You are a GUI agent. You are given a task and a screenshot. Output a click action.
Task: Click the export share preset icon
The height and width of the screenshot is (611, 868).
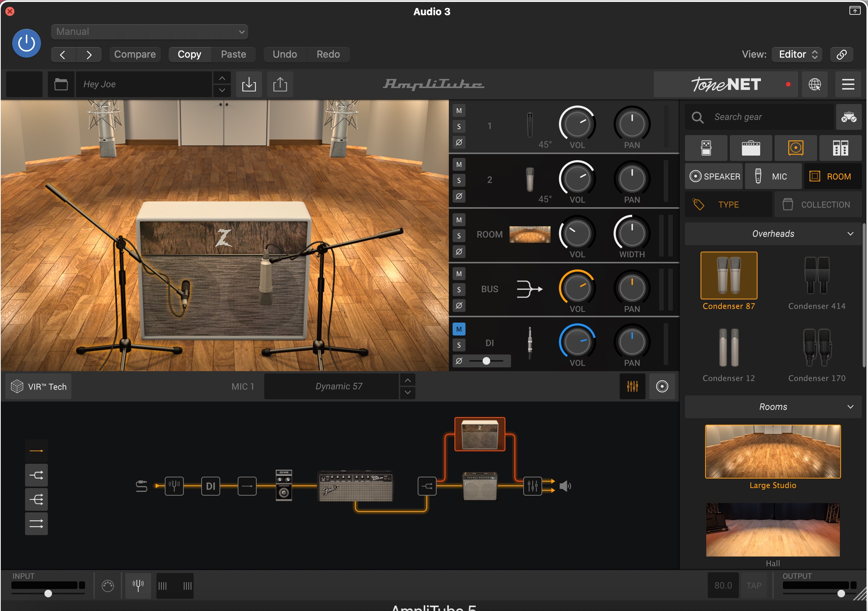click(280, 84)
